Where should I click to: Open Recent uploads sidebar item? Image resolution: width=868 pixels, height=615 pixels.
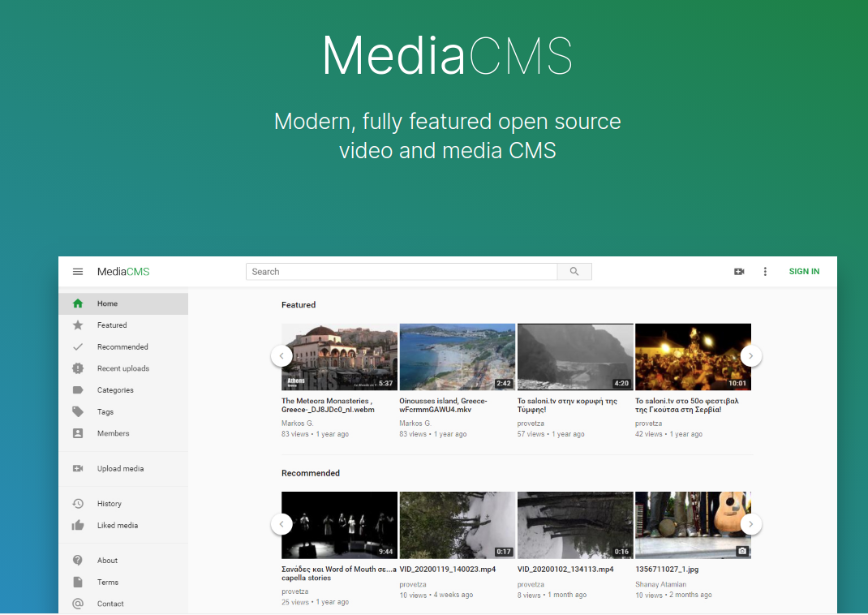pos(123,368)
